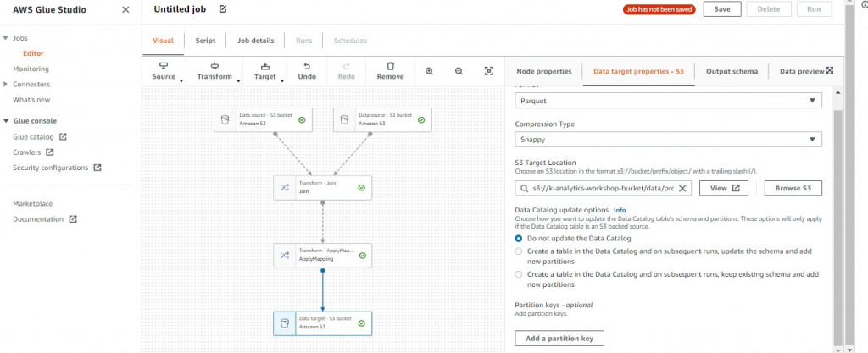Open the Job details tab
This screenshot has width=868, height=353.
click(255, 41)
